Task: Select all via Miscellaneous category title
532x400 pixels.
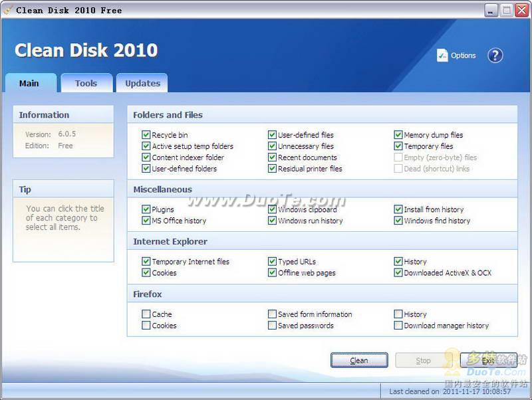Action: [162, 189]
